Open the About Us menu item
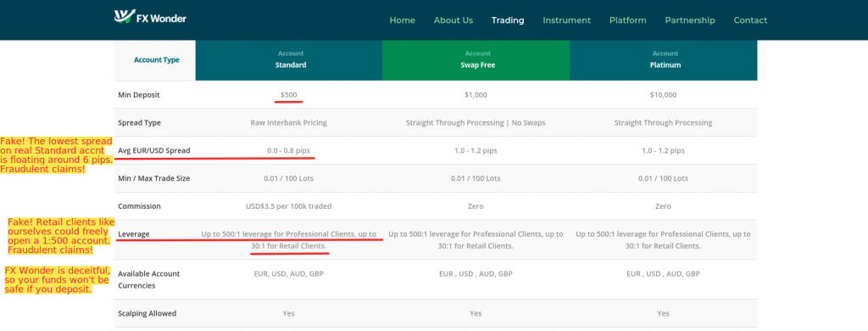Image resolution: width=868 pixels, height=331 pixels. (453, 20)
